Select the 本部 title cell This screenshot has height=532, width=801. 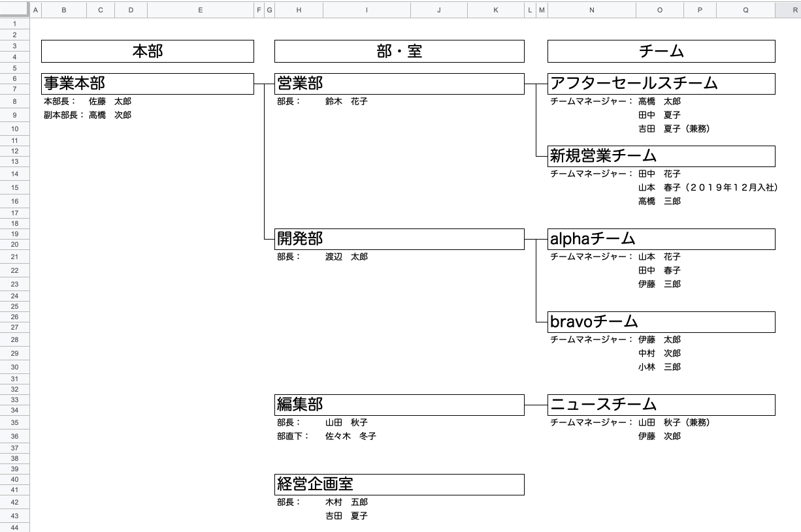pos(147,51)
